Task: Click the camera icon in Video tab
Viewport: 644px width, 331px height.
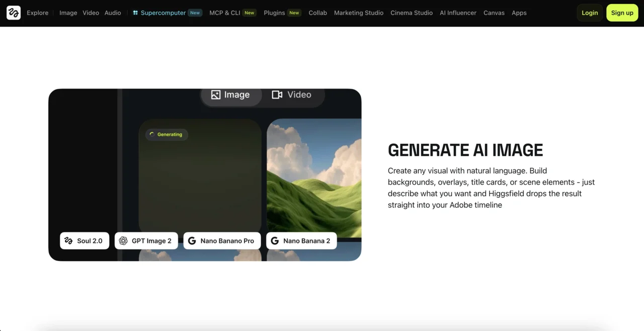Action: [x=277, y=95]
